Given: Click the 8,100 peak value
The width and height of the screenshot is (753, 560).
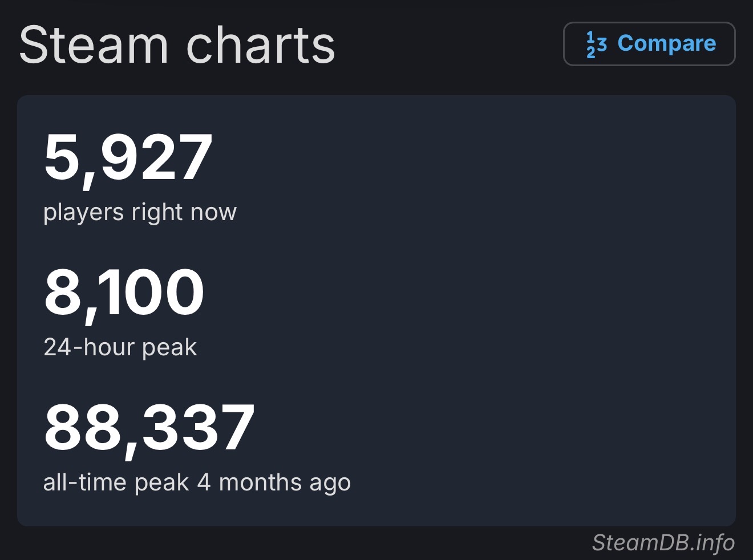Looking at the screenshot, I should [x=124, y=294].
